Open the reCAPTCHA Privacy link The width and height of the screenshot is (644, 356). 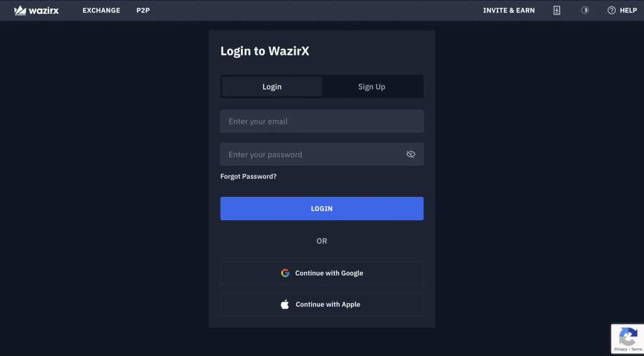[x=621, y=350]
